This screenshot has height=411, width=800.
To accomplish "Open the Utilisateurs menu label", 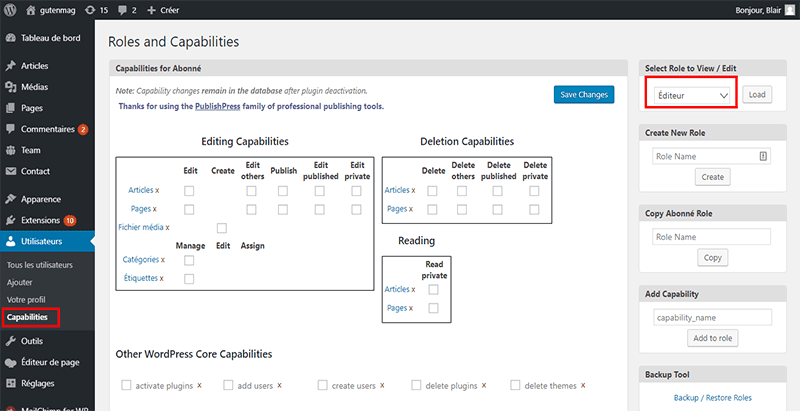I will (42, 241).
